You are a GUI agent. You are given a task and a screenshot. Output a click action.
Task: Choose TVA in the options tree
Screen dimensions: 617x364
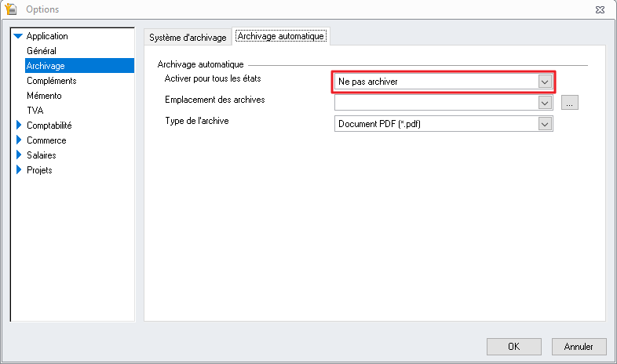point(35,111)
